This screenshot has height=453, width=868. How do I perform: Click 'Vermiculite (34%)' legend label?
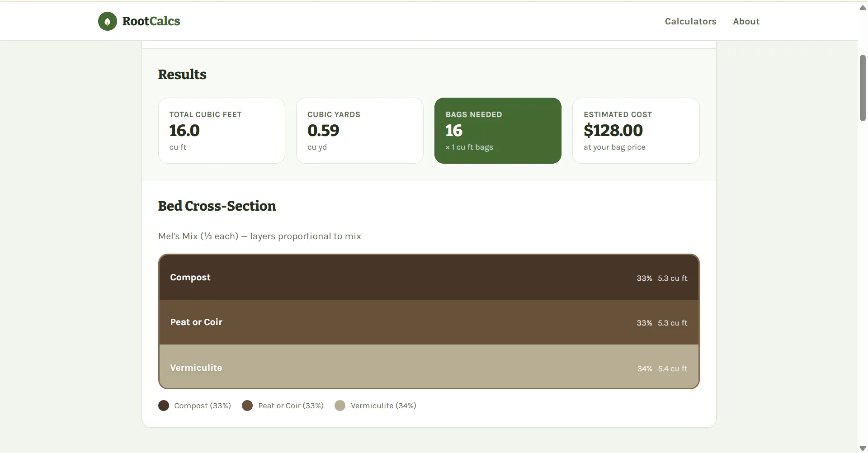tap(383, 406)
